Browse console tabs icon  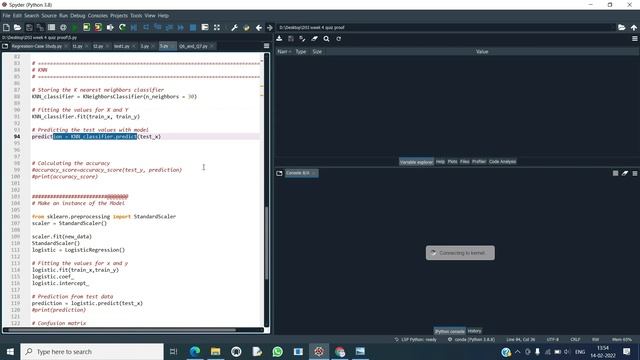(x=279, y=173)
